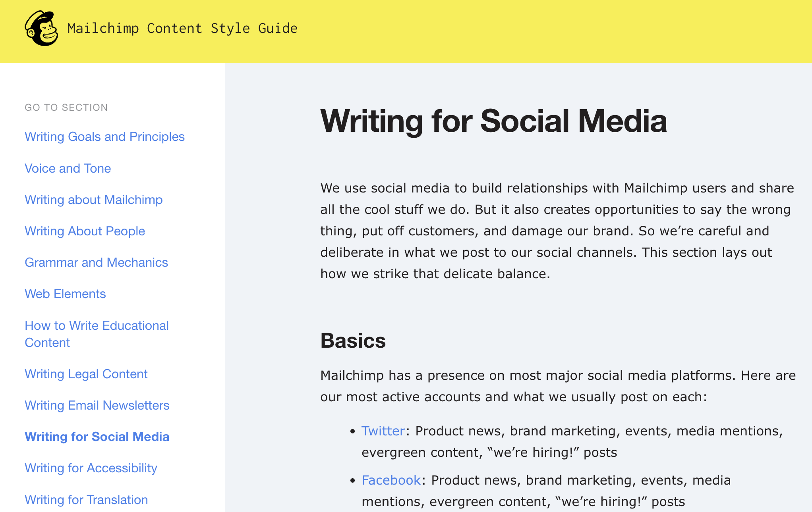Open the Voice and Tone section
The height and width of the screenshot is (512, 812).
click(68, 168)
